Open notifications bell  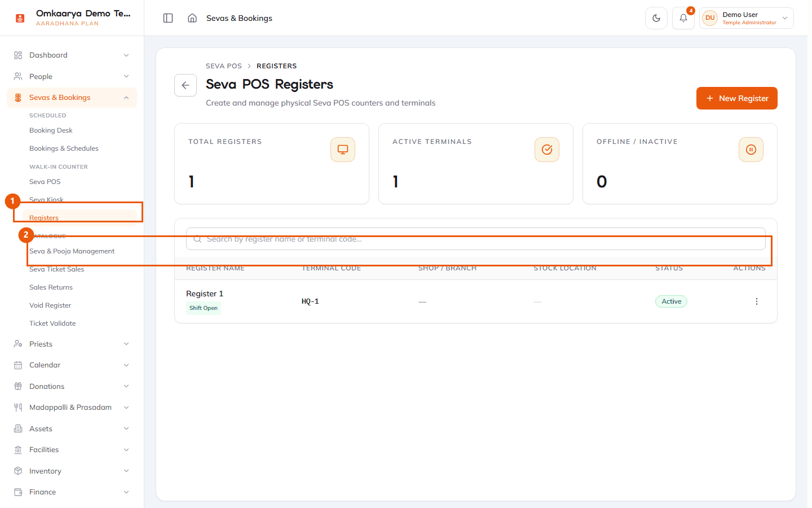click(683, 18)
